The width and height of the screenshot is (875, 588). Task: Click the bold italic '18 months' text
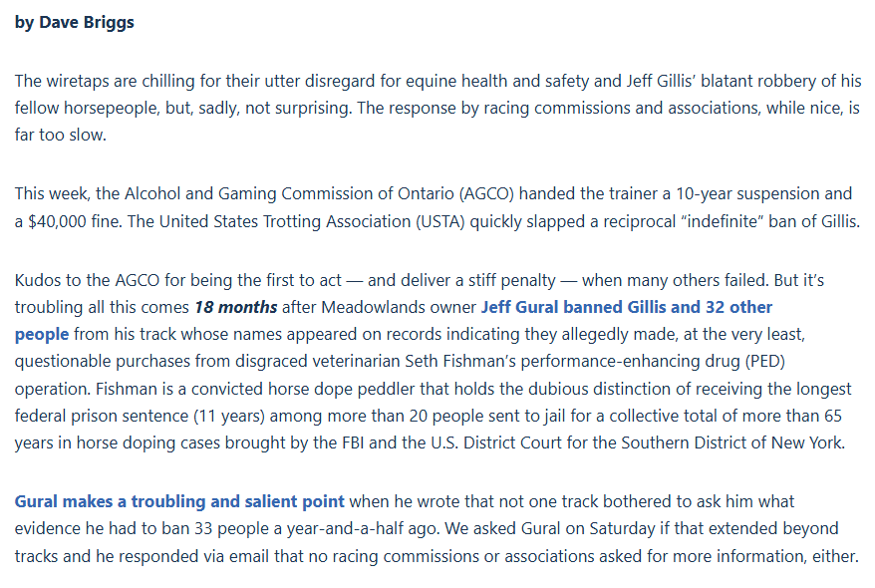(x=235, y=307)
